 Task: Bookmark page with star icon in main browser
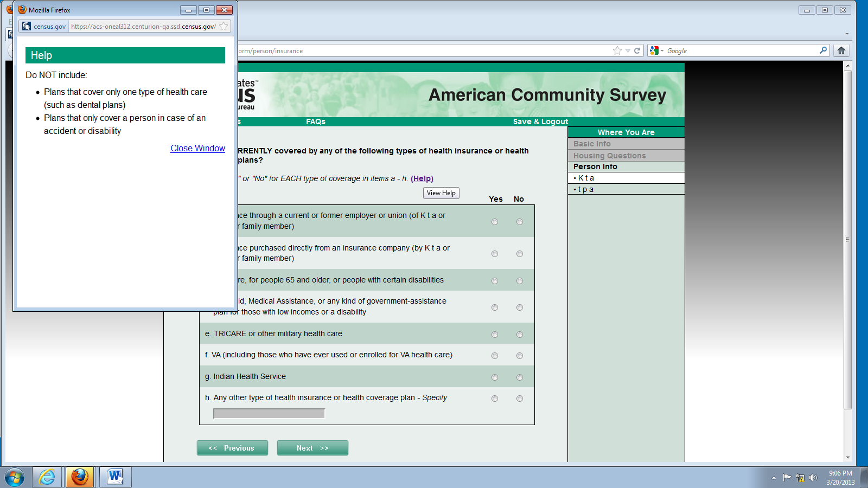pos(617,50)
